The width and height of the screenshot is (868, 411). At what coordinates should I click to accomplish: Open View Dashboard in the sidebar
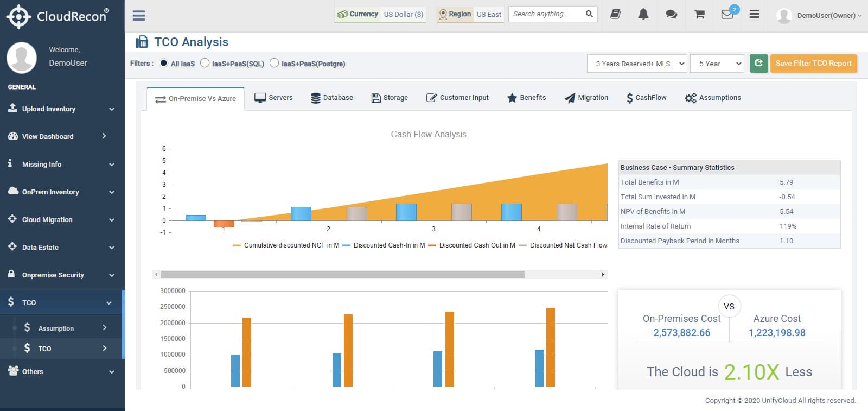pos(62,136)
